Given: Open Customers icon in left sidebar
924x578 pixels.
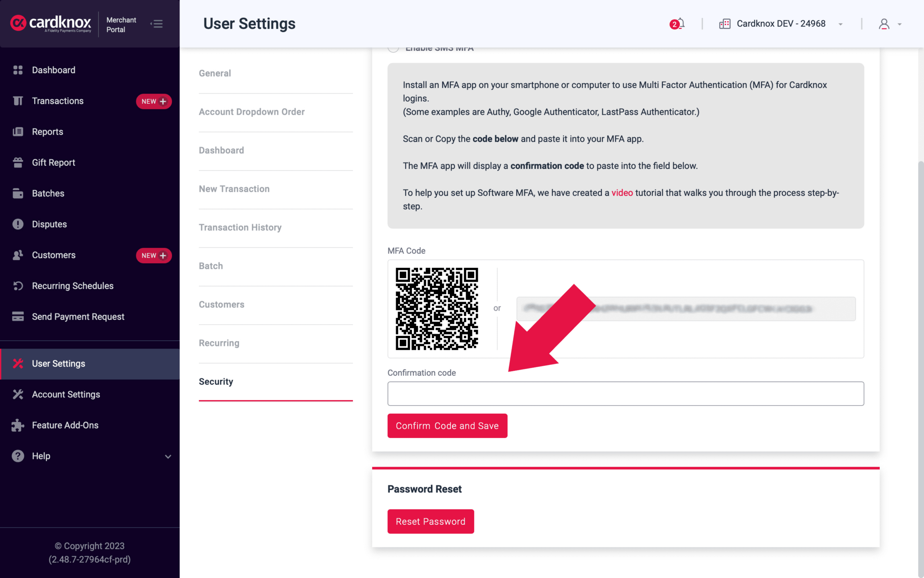Looking at the screenshot, I should point(18,255).
